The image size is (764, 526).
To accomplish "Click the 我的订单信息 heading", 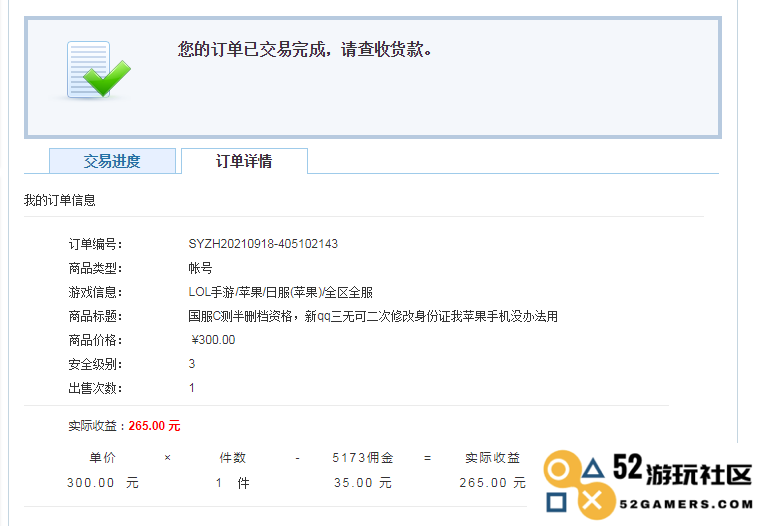I will (59, 200).
